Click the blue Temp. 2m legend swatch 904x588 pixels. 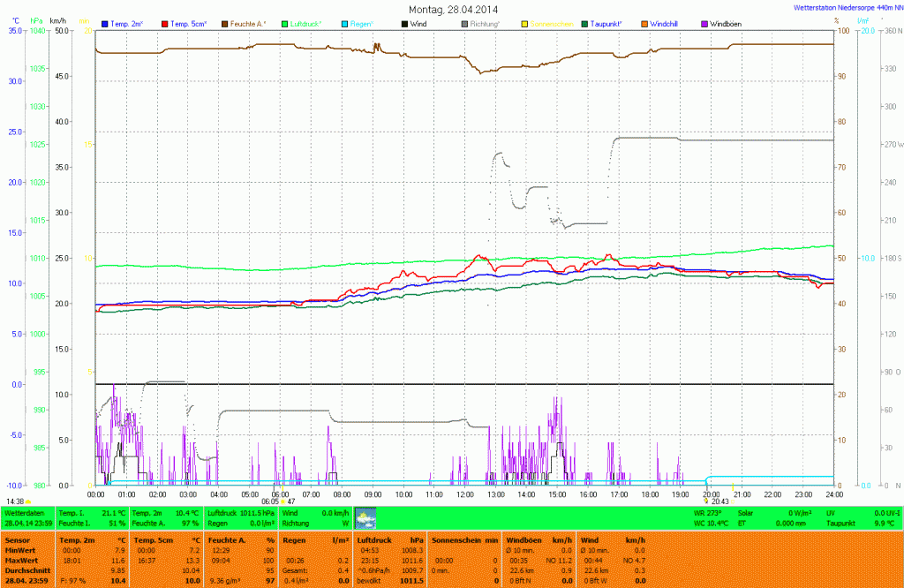click(x=105, y=22)
